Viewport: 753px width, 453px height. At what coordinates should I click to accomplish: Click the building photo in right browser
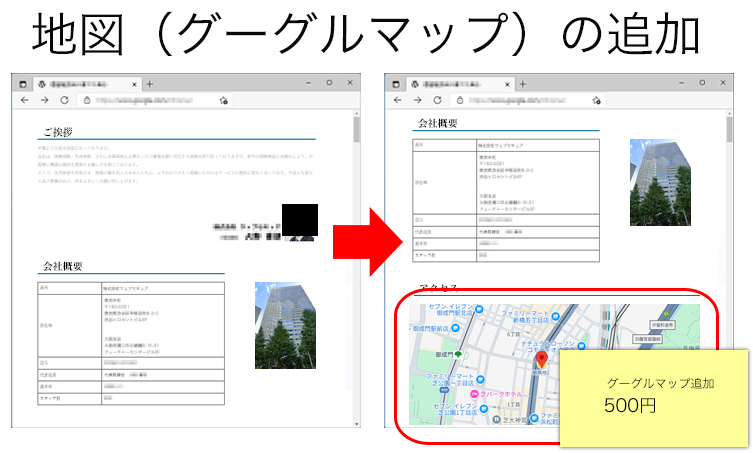coord(659,181)
